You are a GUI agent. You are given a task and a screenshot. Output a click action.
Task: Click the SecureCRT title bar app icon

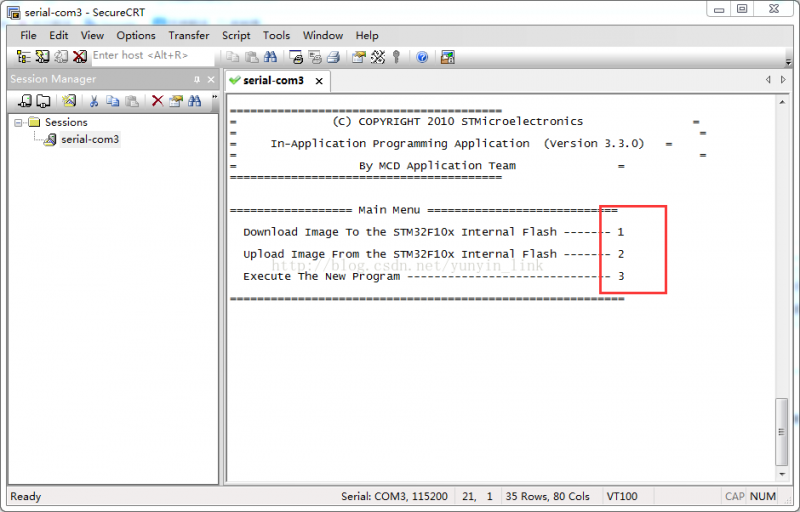(14, 12)
